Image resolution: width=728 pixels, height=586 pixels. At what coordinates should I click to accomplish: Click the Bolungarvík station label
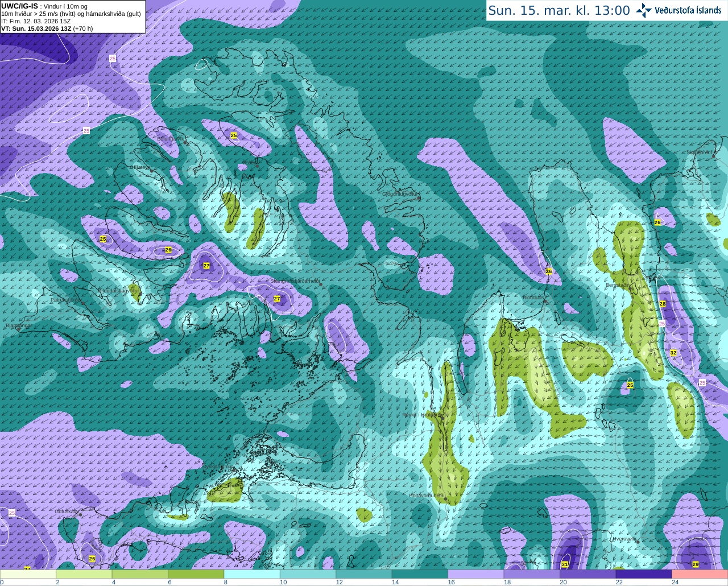click(x=170, y=138)
